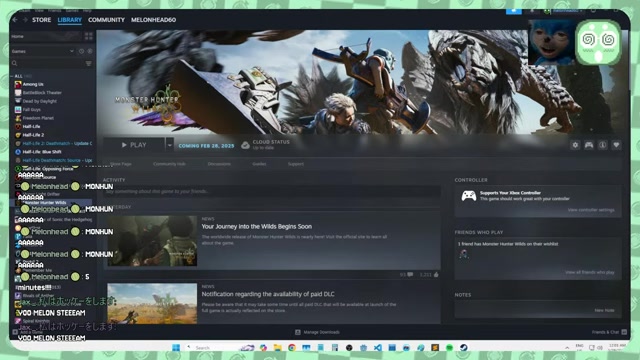Viewport: 640px width, 360px height.
Task: Expand the Games collection dropdown
Action: [x=72, y=51]
